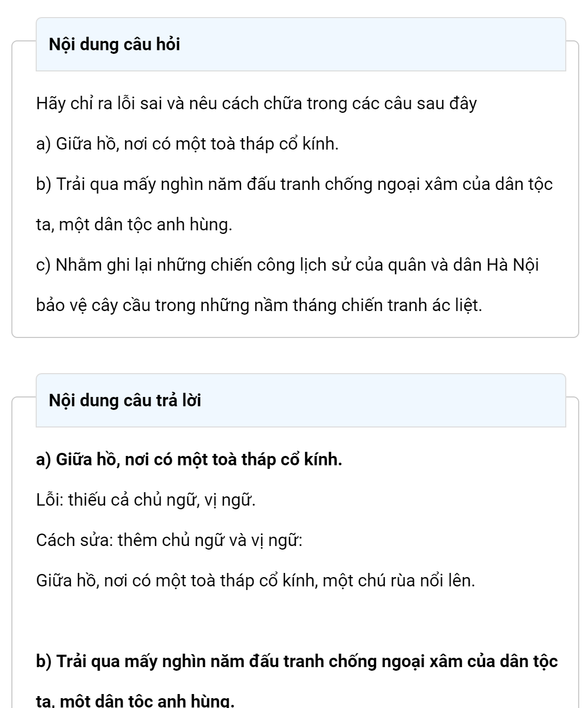Click "ngoại xâm" in the non-bold question b)
The image size is (588, 708).
coord(396,184)
